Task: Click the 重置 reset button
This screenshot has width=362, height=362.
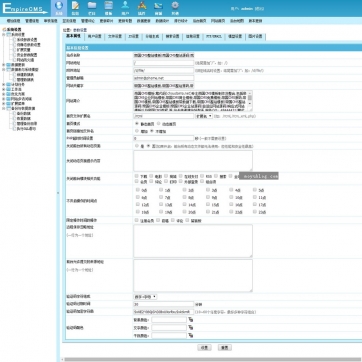Action: 224,347
